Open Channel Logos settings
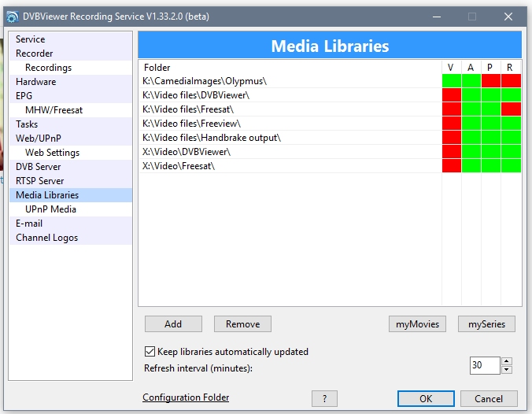 tap(71, 238)
